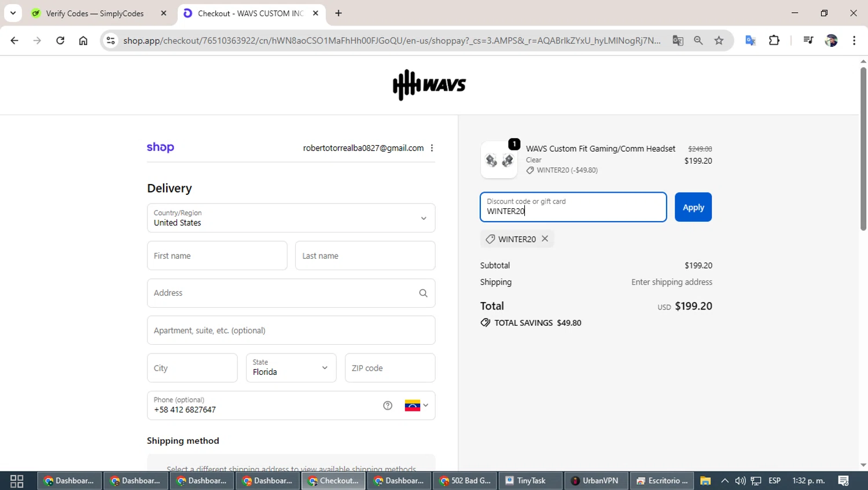Open the notification center icon
The image size is (868, 490).
click(x=844, y=481)
